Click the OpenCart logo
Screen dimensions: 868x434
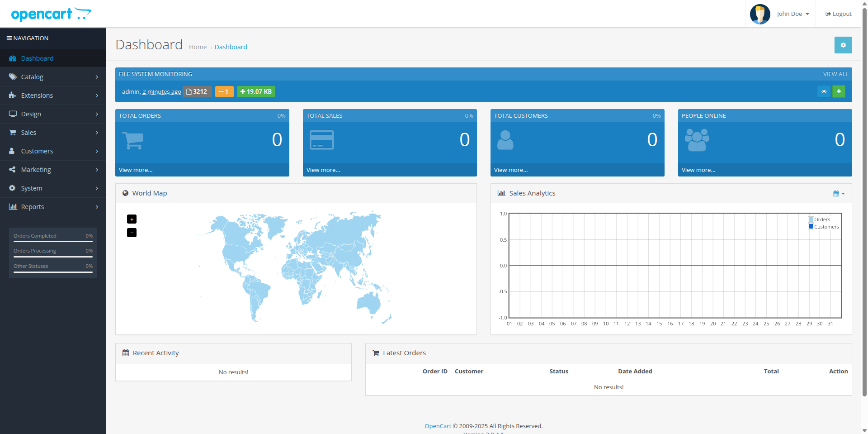[51, 14]
